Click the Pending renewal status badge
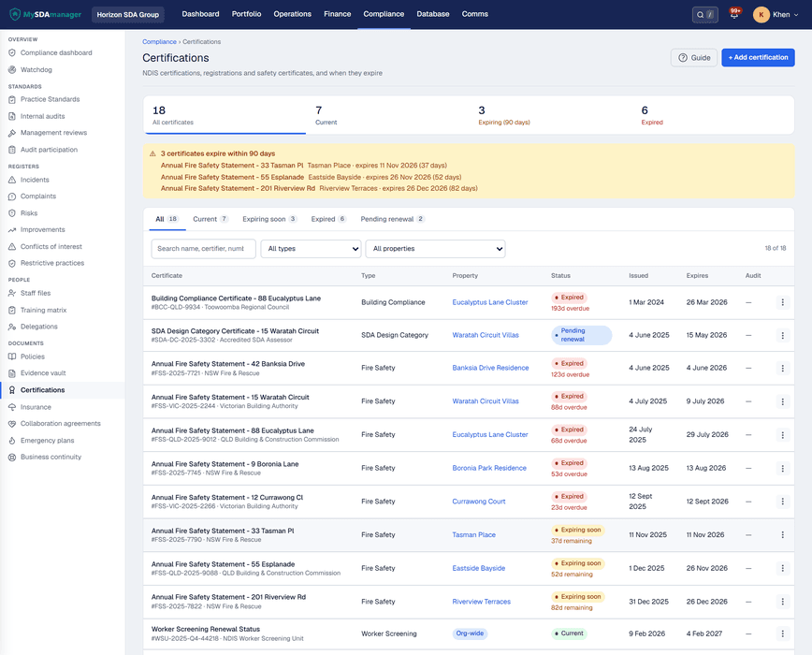The image size is (812, 655). click(582, 335)
